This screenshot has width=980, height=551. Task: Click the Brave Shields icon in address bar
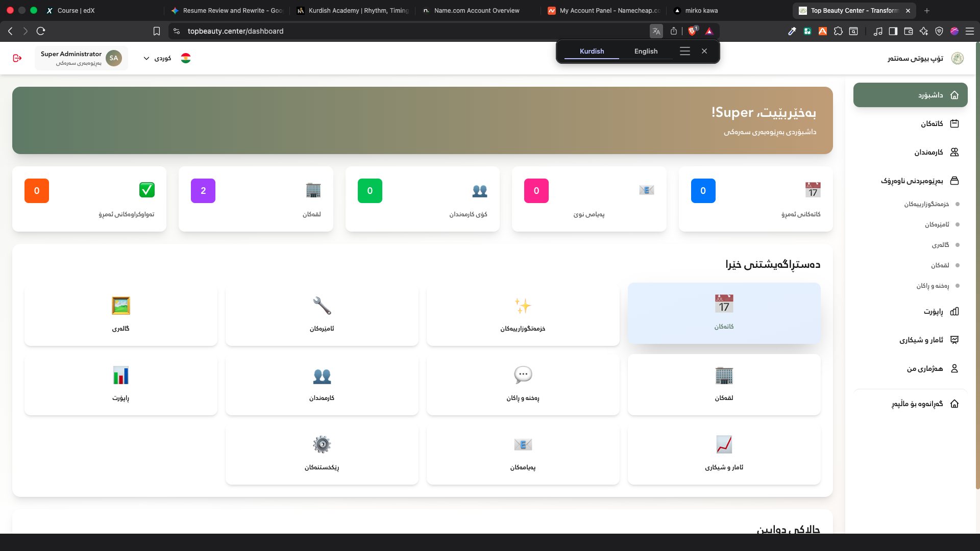point(692,31)
